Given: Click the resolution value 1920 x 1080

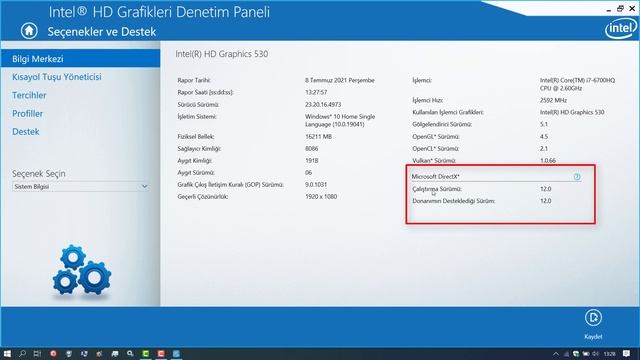Looking at the screenshot, I should [x=321, y=197].
